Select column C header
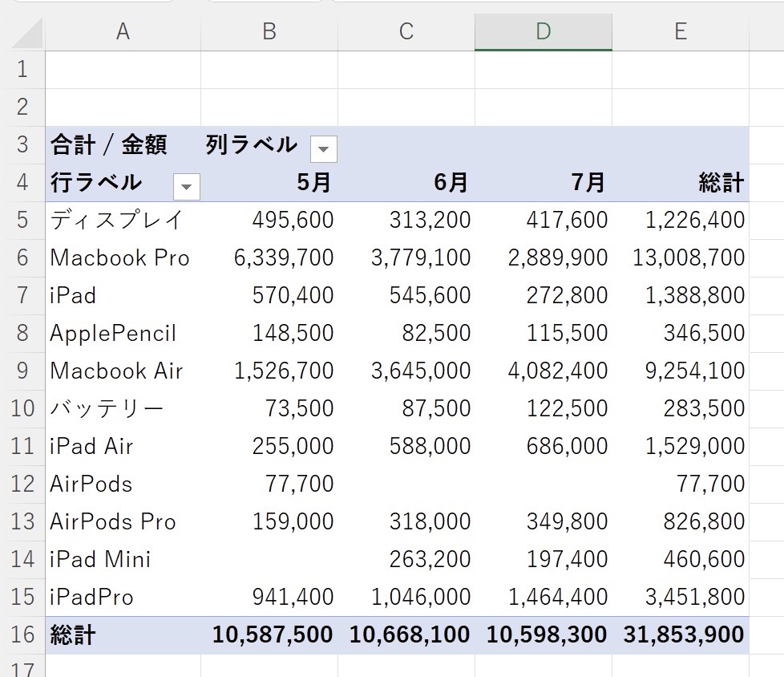Screen dimensions: 784x677 click(x=406, y=32)
